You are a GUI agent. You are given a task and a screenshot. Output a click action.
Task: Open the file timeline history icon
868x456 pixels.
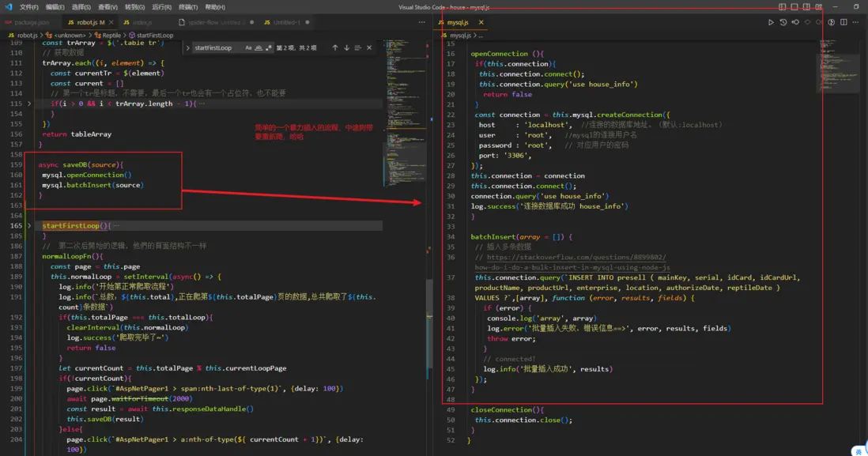pyautogui.click(x=783, y=22)
